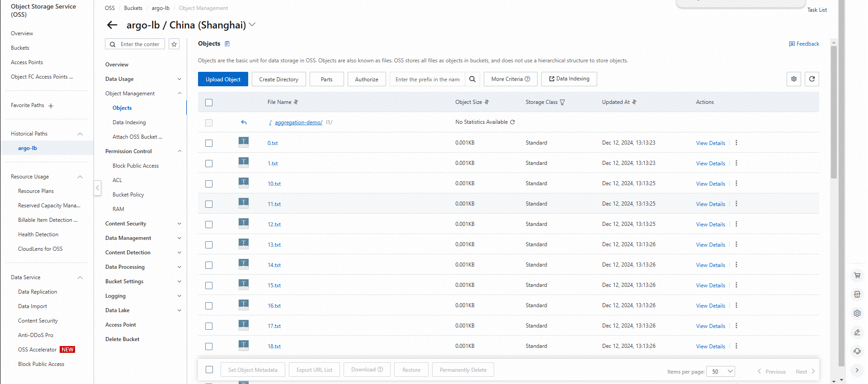Filter Storage Class with funnel icon
The height and width of the screenshot is (384, 868).
pyautogui.click(x=562, y=103)
